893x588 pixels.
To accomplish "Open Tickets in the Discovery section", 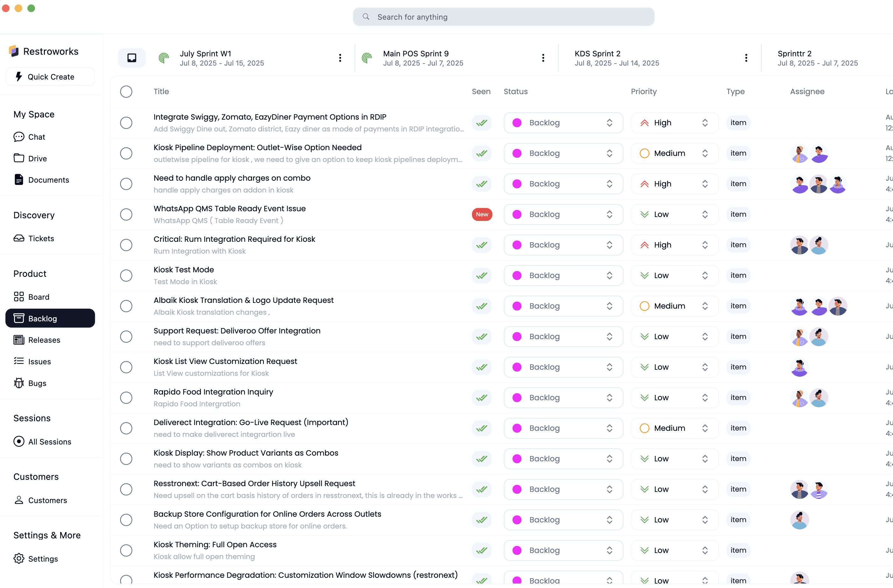I will (x=41, y=239).
